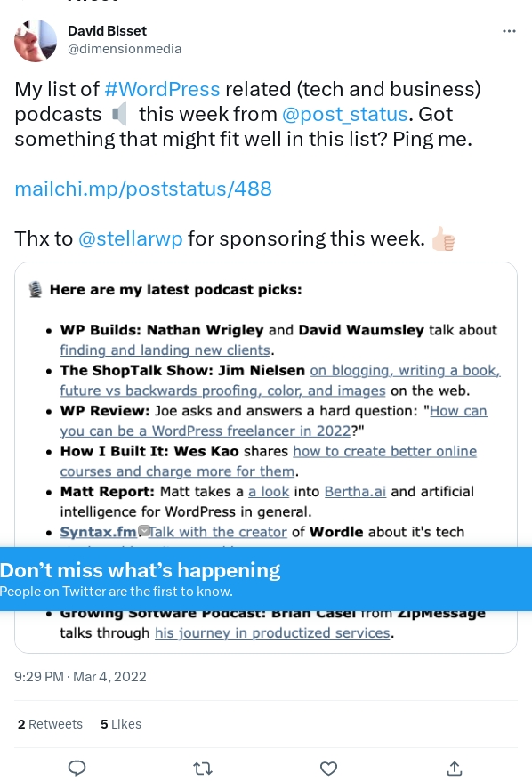Screen dimensions: 532x781
Task: Click the share upload icon
Action: pos(455,768)
